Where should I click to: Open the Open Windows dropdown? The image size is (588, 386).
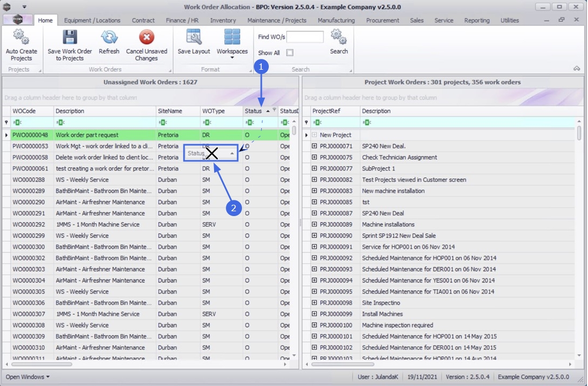tap(28, 377)
